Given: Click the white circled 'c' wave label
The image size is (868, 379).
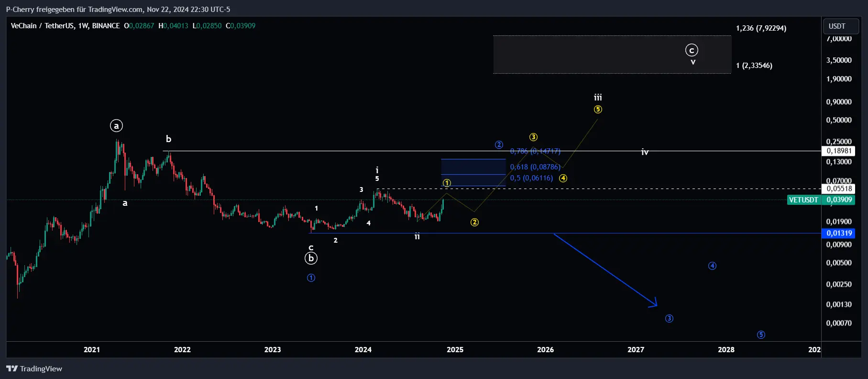Looking at the screenshot, I should (x=692, y=50).
